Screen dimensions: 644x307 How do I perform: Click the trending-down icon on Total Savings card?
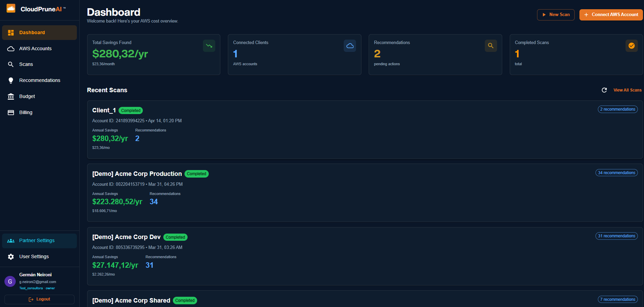[209, 46]
